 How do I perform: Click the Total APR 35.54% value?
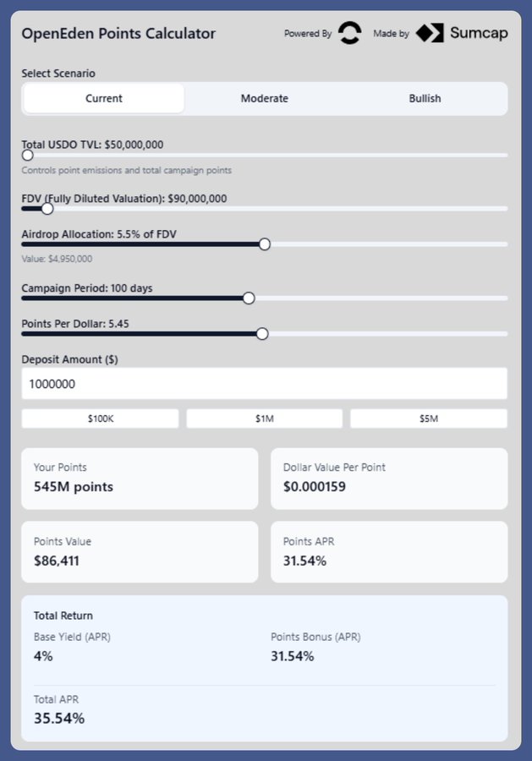tap(59, 718)
